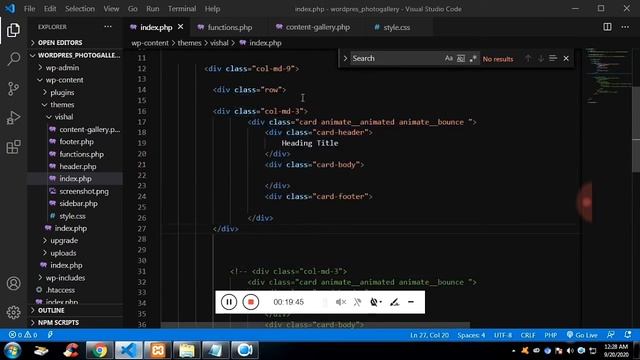
Task: Expand the replace field chevron in find widget
Action: pyautogui.click(x=345, y=58)
